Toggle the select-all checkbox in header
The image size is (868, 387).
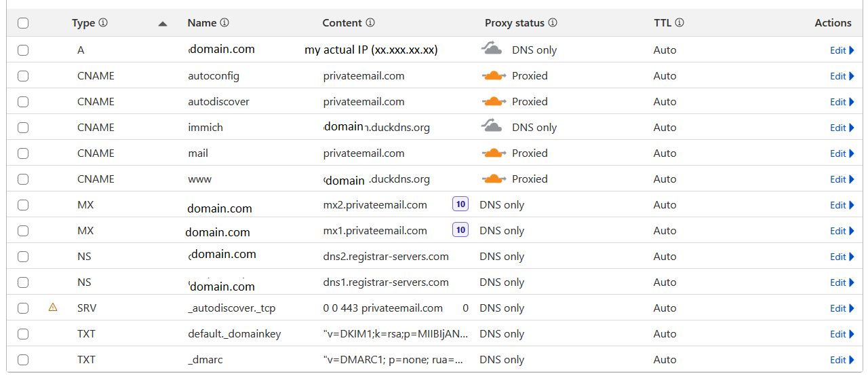tap(23, 23)
